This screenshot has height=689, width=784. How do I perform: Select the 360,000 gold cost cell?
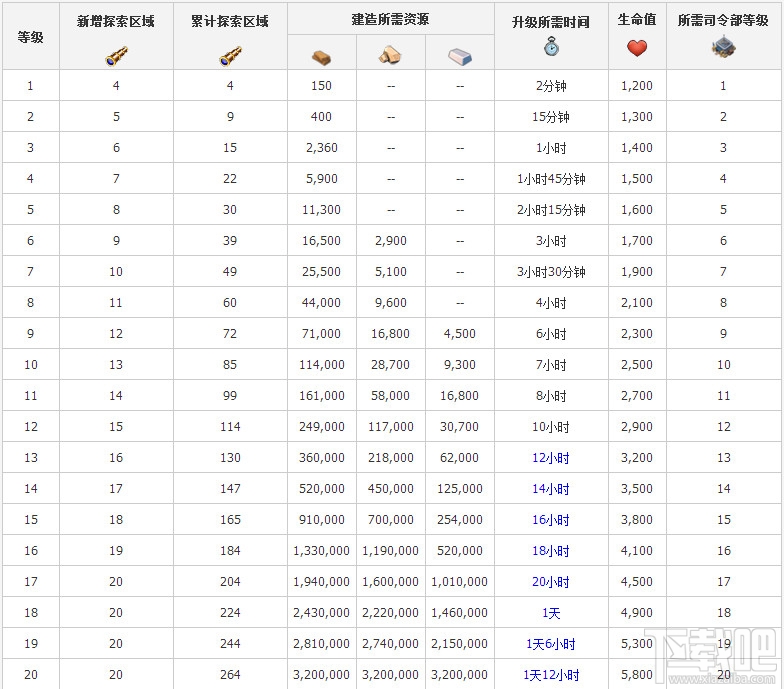click(x=322, y=458)
